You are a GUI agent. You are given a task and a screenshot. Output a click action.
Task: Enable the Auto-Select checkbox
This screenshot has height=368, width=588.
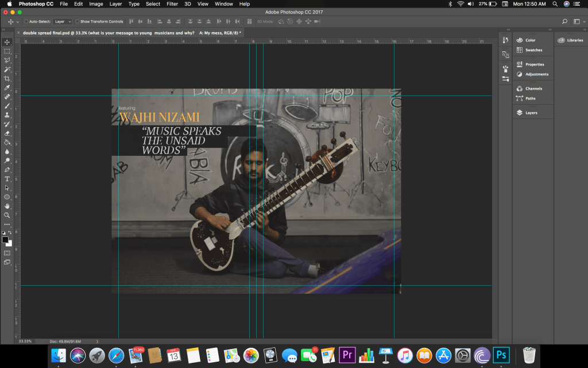click(26, 21)
